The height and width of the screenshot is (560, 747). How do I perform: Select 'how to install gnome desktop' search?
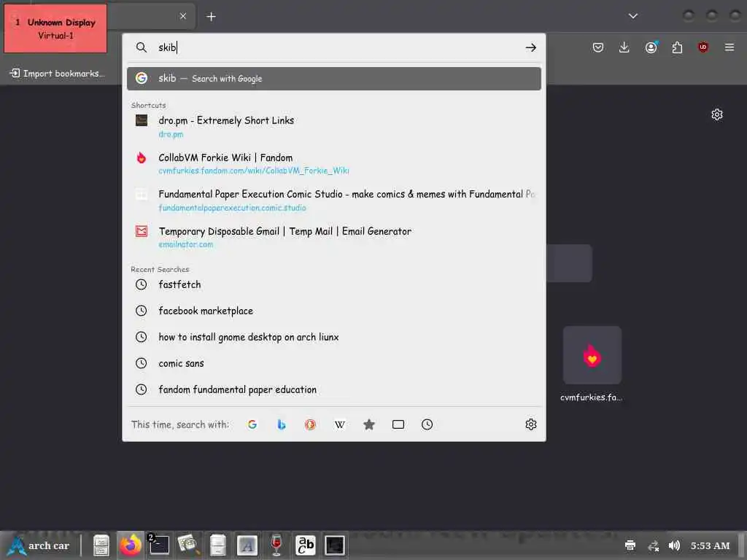pos(334,337)
